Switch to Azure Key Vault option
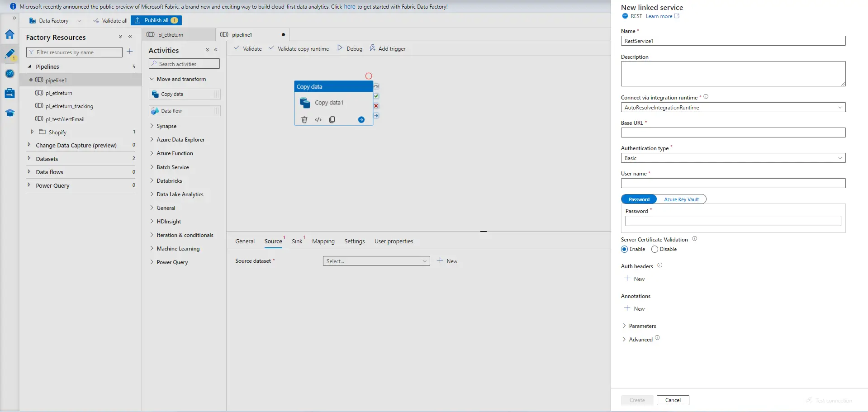This screenshot has height=412, width=868. coord(681,199)
